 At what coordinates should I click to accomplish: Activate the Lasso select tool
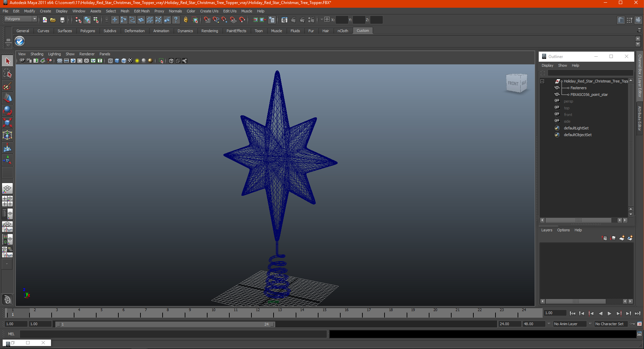7,73
